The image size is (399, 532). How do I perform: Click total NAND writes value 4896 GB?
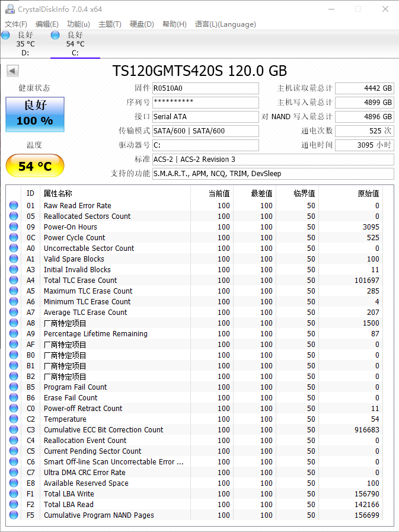point(365,117)
